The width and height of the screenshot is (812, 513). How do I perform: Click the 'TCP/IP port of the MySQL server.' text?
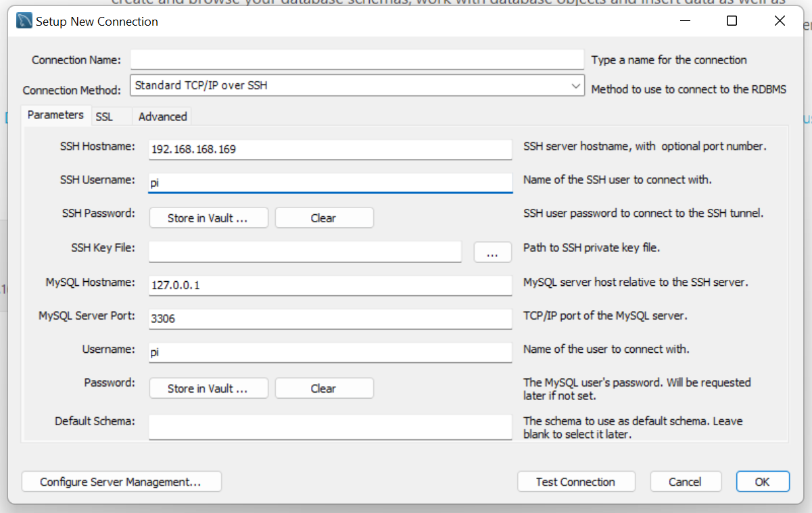click(605, 316)
